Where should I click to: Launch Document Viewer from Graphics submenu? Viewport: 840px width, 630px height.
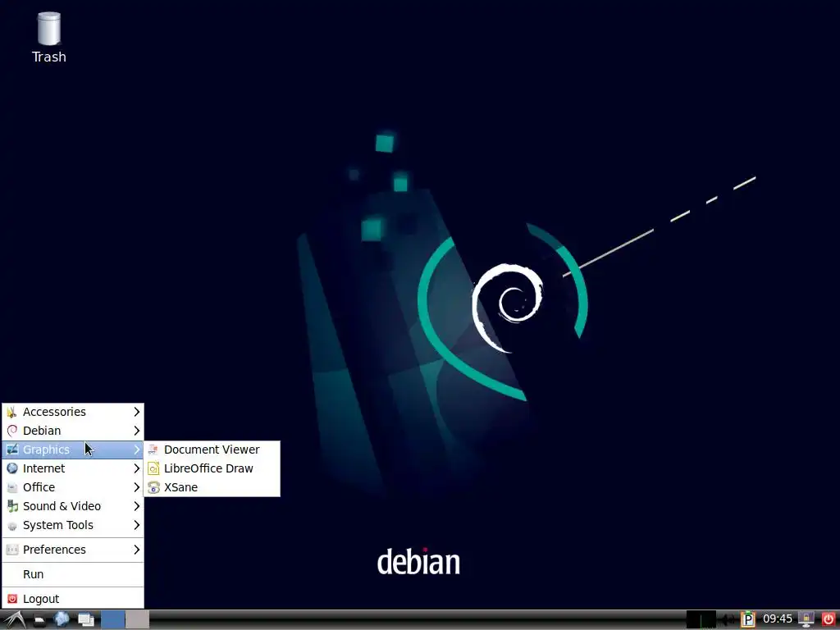click(x=212, y=450)
